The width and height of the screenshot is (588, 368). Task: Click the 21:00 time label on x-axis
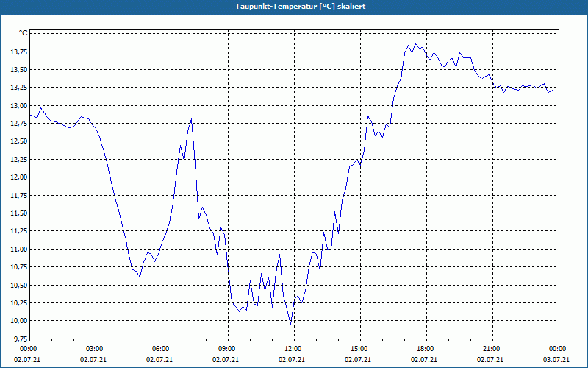click(x=492, y=349)
